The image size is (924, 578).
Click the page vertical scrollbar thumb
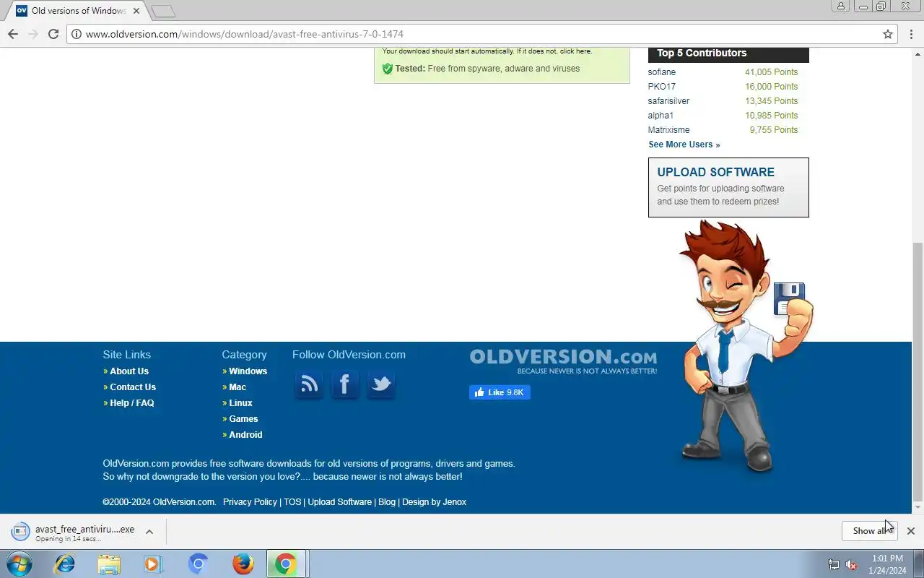918,372
